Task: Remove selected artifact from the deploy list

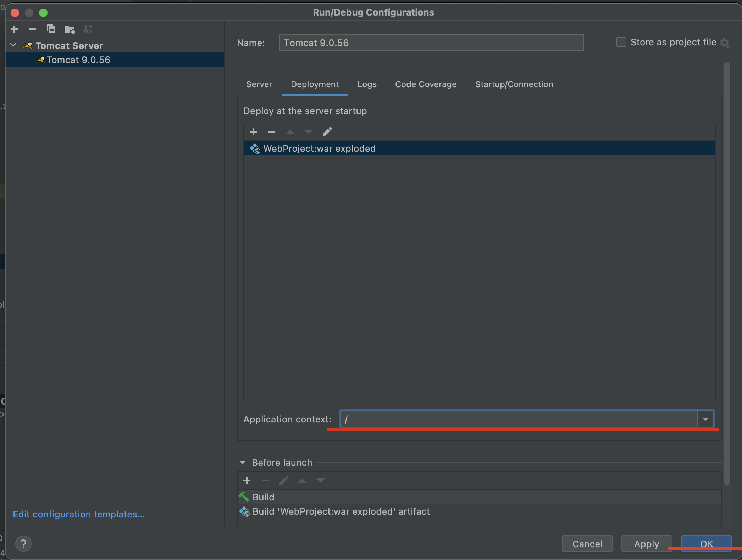Action: tap(272, 132)
